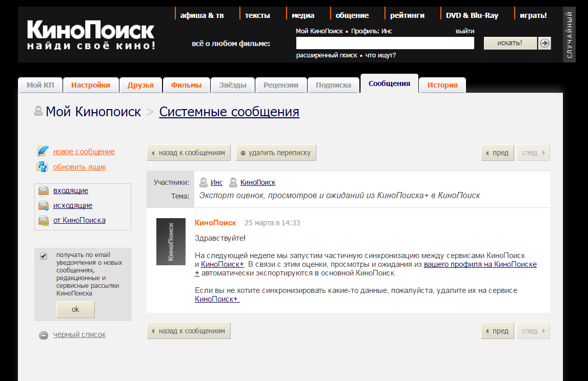Click the search input field

pyautogui.click(x=385, y=43)
